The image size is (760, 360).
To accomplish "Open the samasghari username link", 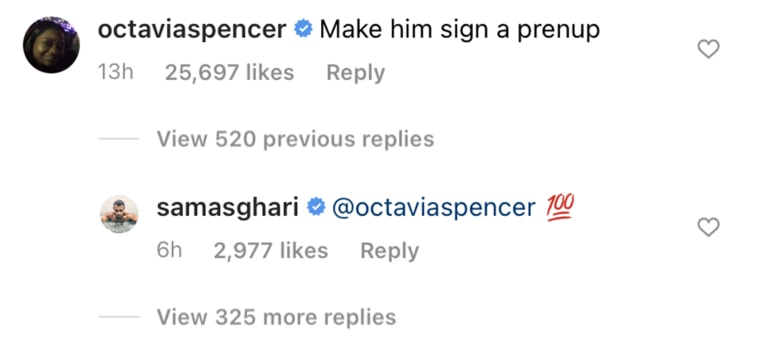I will (x=228, y=209).
